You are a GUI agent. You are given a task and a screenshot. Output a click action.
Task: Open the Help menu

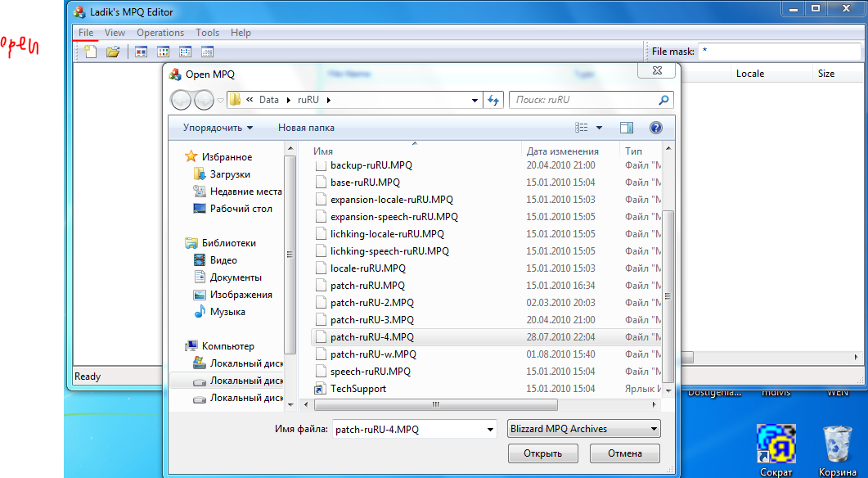click(241, 33)
